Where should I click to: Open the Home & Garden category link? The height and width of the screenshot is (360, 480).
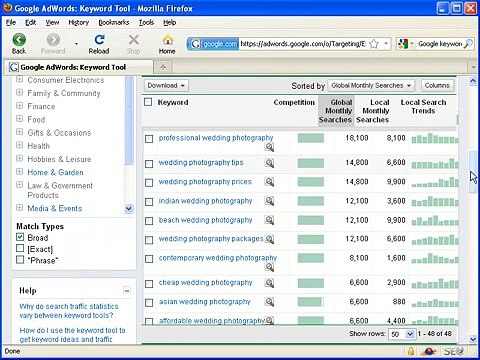click(x=55, y=172)
